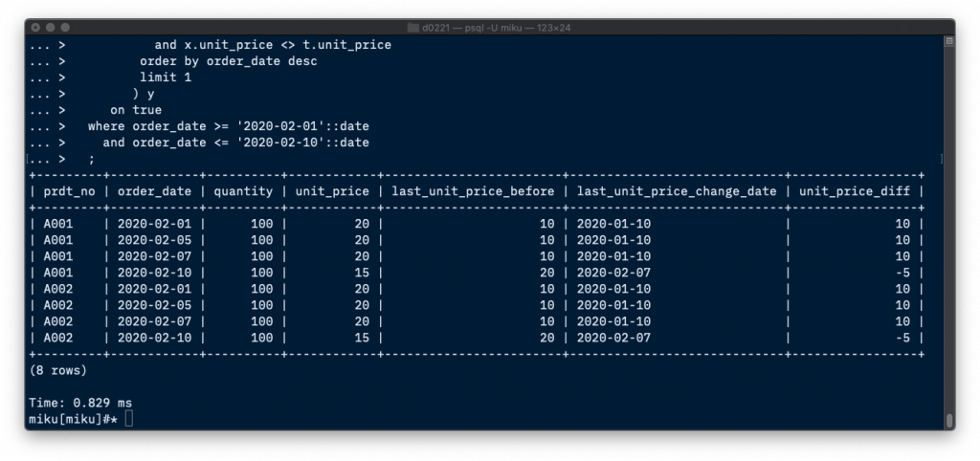The height and width of the screenshot is (461, 980).
Task: Click 'and x.unit_price <> t.unit_price' line
Action: pos(273,45)
